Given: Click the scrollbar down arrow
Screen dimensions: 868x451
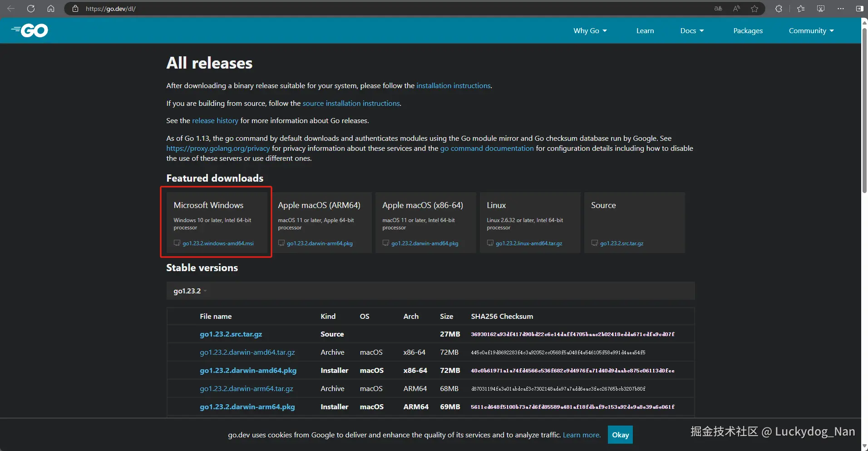Looking at the screenshot, I should point(864,446).
